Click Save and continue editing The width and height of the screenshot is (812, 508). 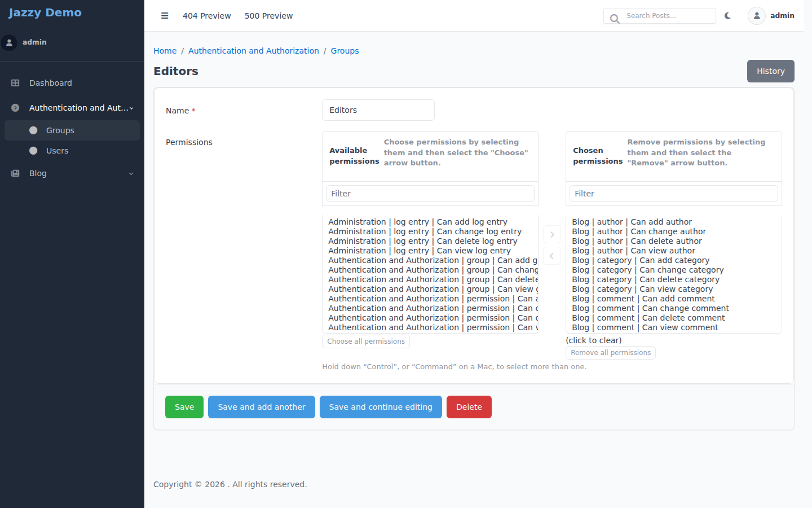[x=381, y=407]
